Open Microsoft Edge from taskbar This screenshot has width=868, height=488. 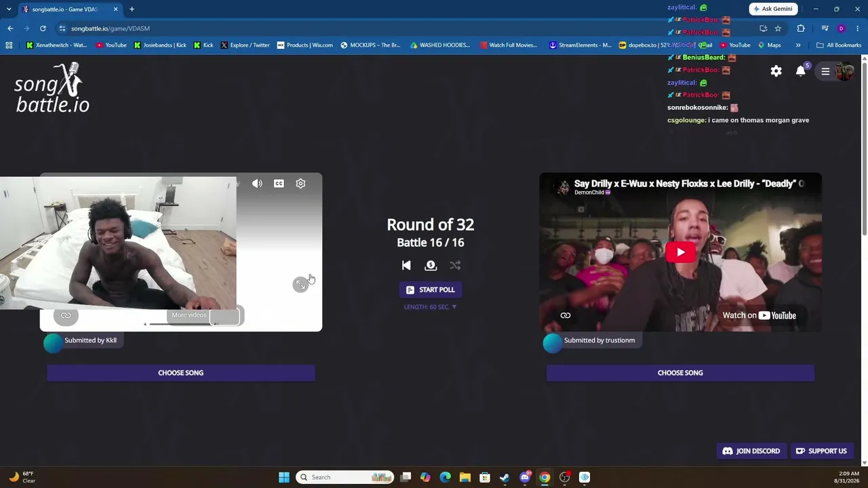point(445,477)
